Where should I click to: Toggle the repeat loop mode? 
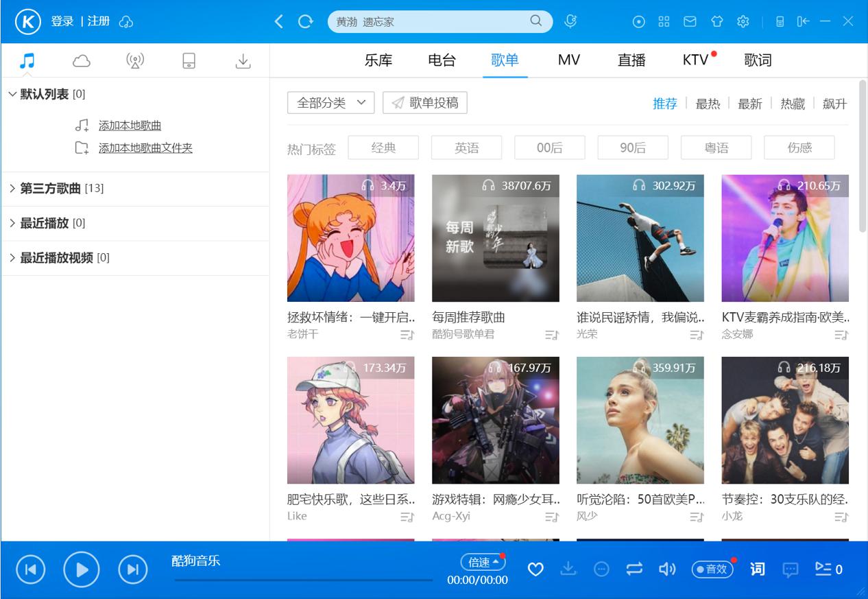[634, 569]
